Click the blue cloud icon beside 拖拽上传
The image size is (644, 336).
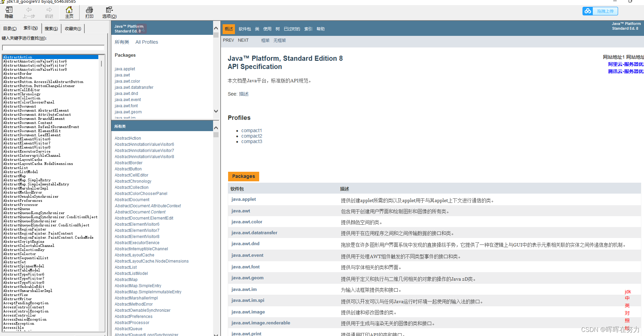588,11
